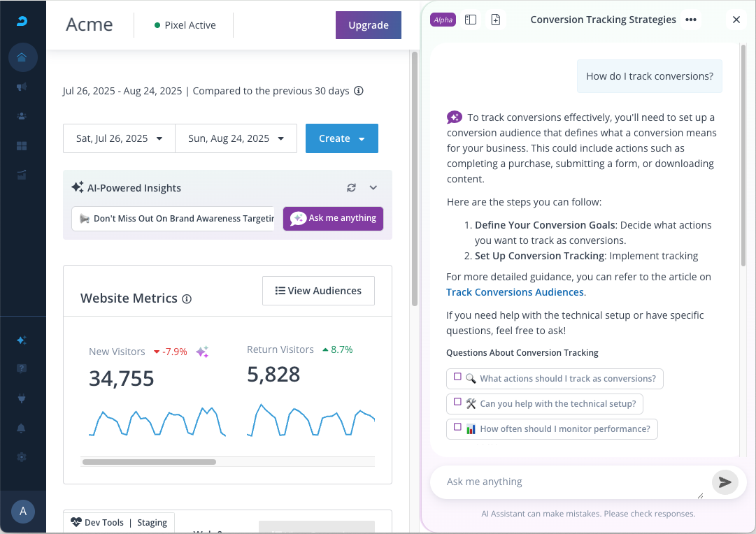
Task: Start a new chat with the plus-document icon
Action: pos(496,20)
